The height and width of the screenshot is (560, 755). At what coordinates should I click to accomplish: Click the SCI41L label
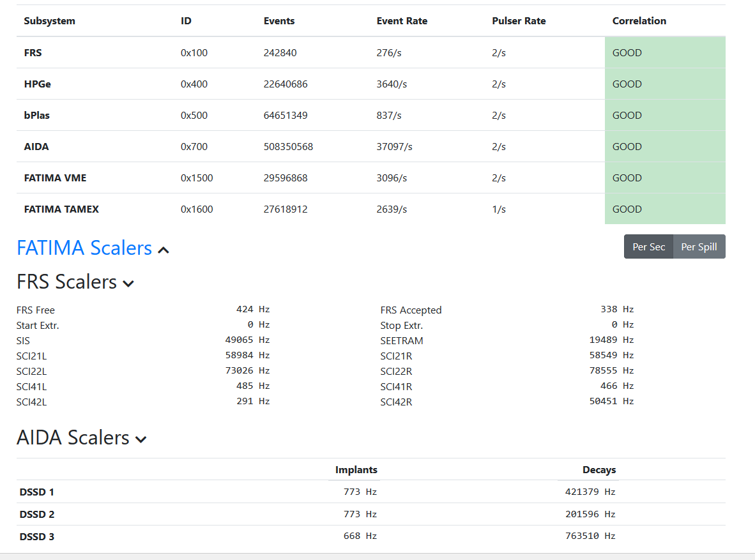pos(31,387)
